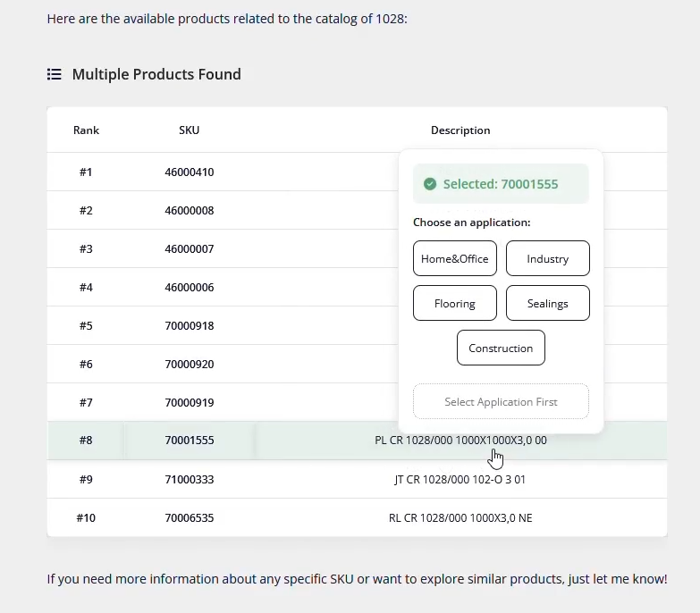Click SKU 70001555 in the highlighted row
Screen dimensions: 700x613
[x=190, y=441]
